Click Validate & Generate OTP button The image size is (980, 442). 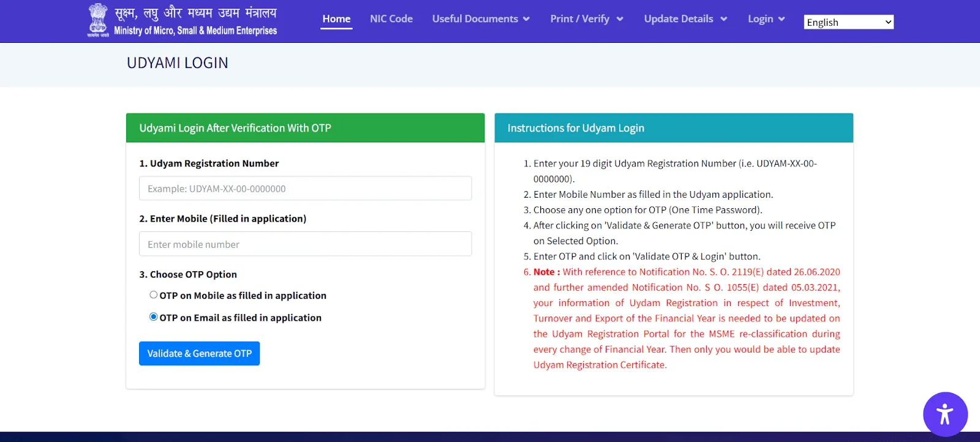click(x=199, y=353)
